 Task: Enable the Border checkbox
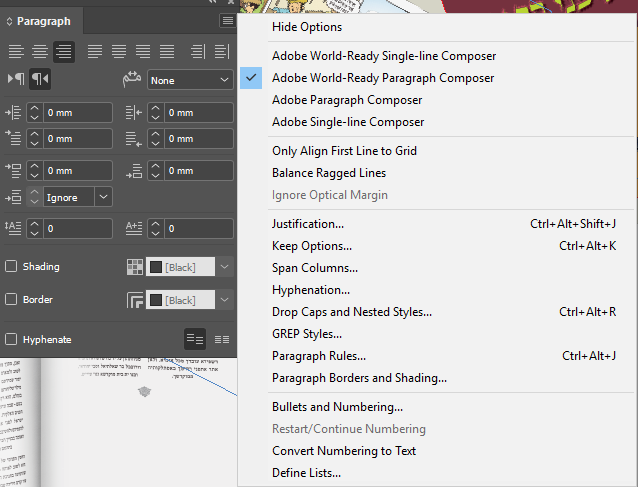click(x=11, y=300)
